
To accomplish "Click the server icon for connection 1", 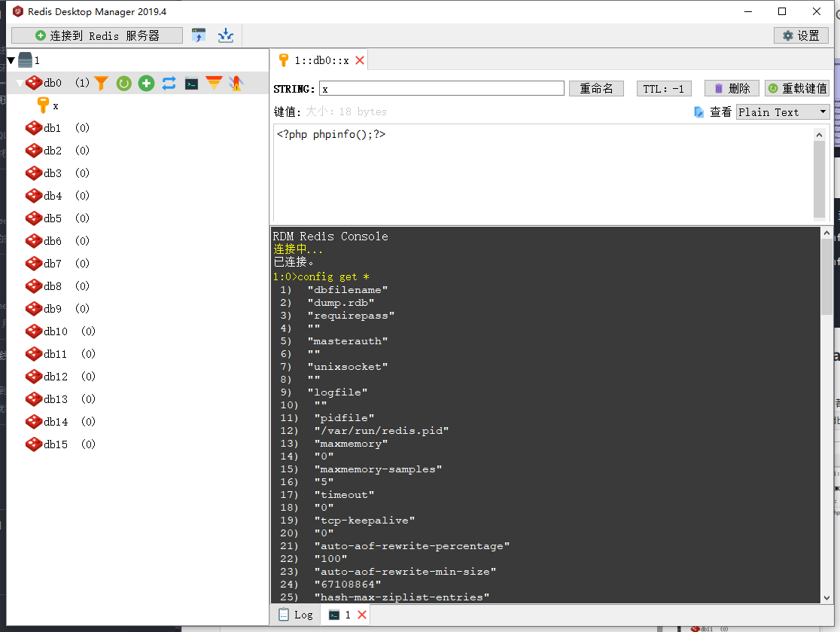I will [x=25, y=60].
